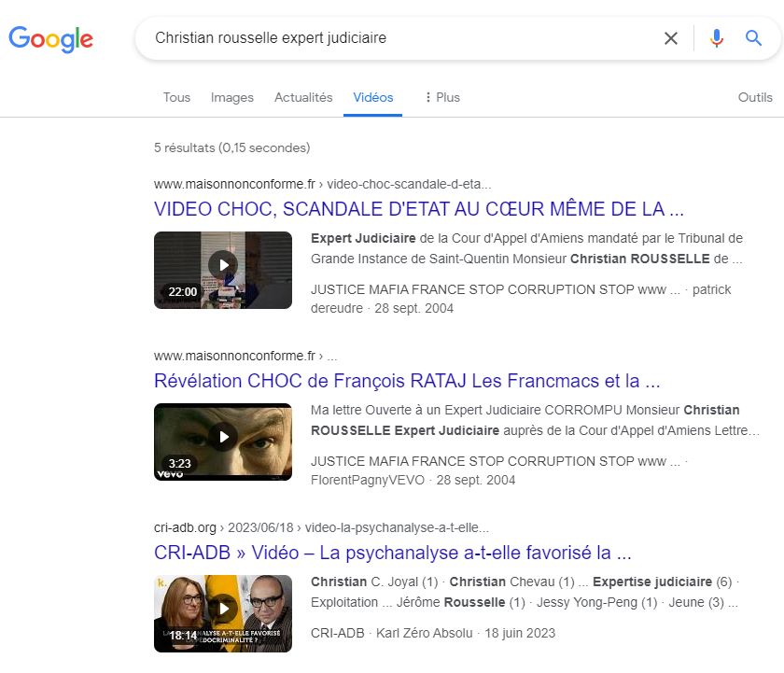Play the 18:14 Karl Zéro video thumbnail
This screenshot has height=673, width=784.
223,613
